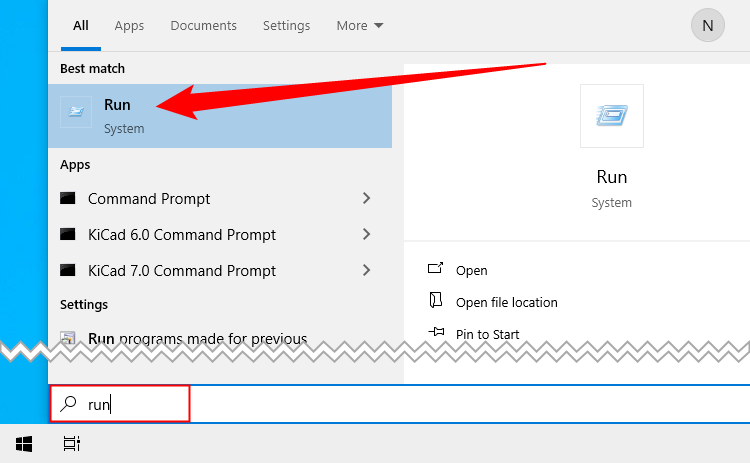
Task: Switch to the Apps tab
Action: [x=129, y=25]
